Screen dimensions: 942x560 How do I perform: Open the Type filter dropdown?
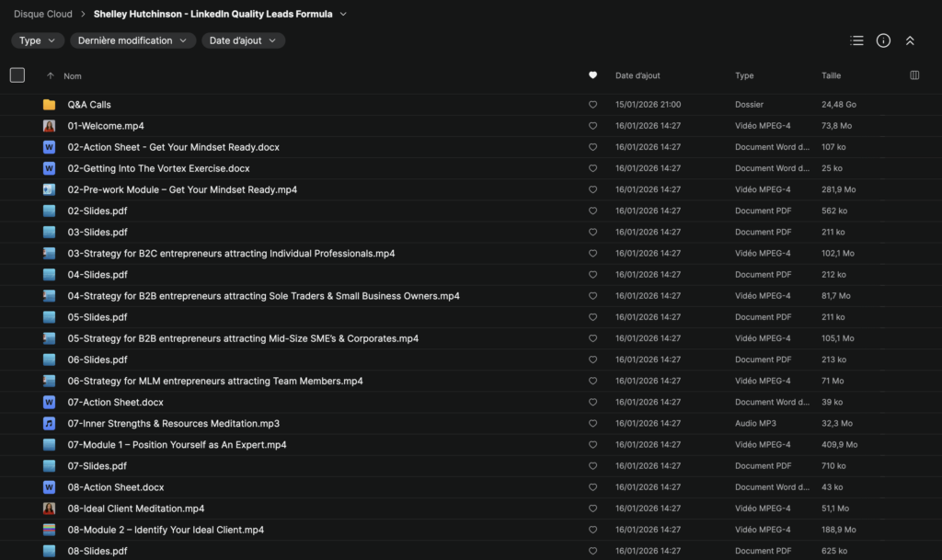click(x=38, y=40)
